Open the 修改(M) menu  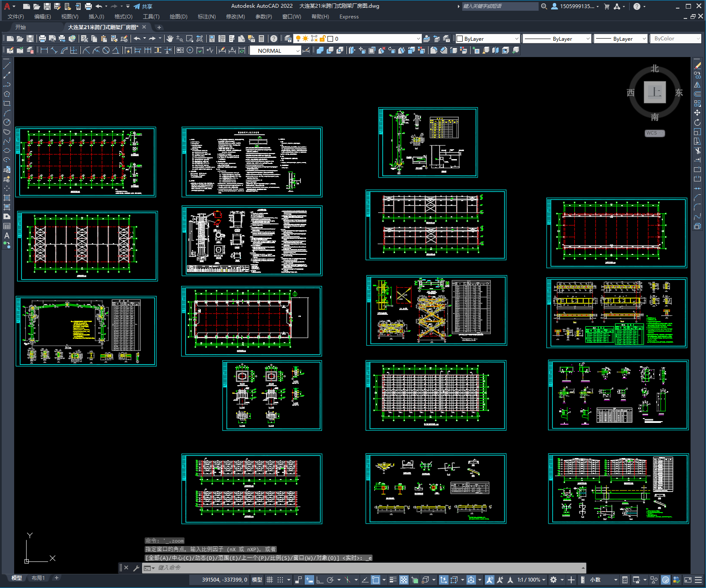click(235, 17)
